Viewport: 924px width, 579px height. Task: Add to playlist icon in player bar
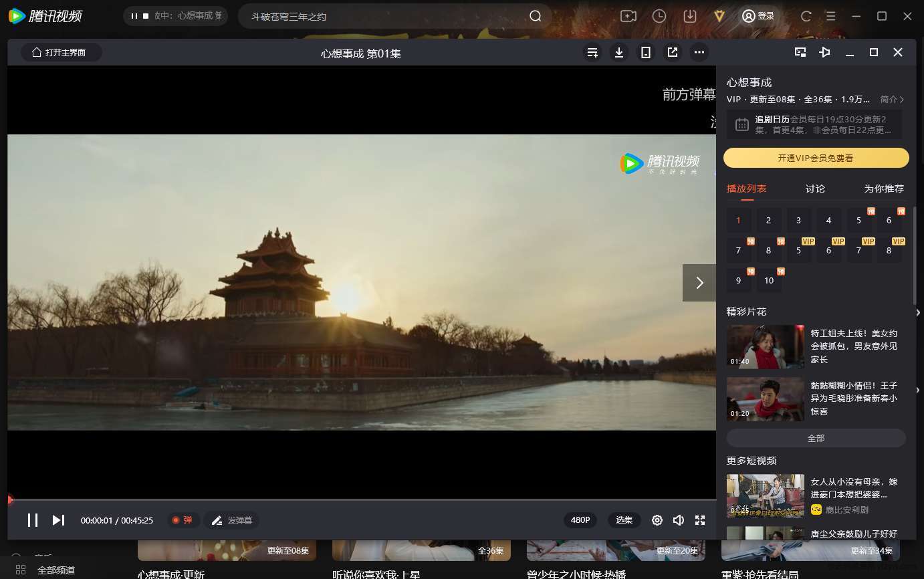[x=592, y=52]
